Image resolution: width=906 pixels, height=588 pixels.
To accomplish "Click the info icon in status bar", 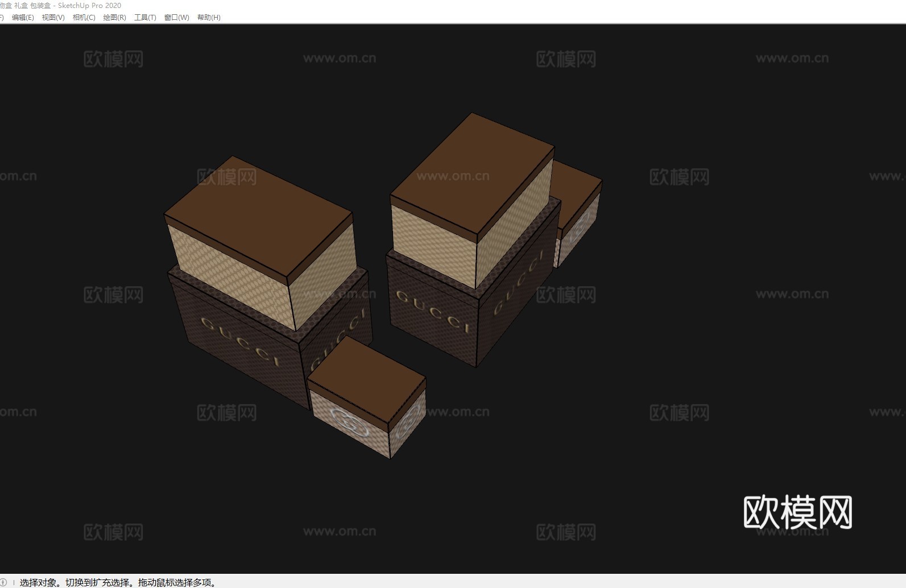I will pos(3,582).
